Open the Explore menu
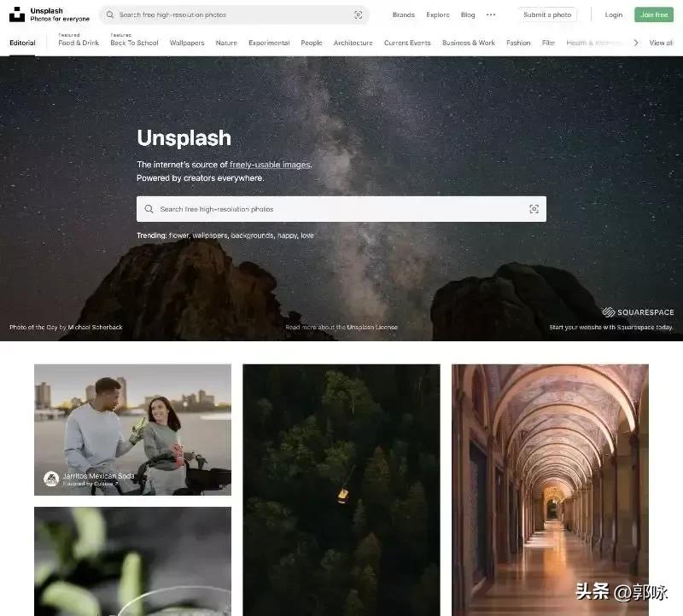The image size is (683, 616). [438, 15]
